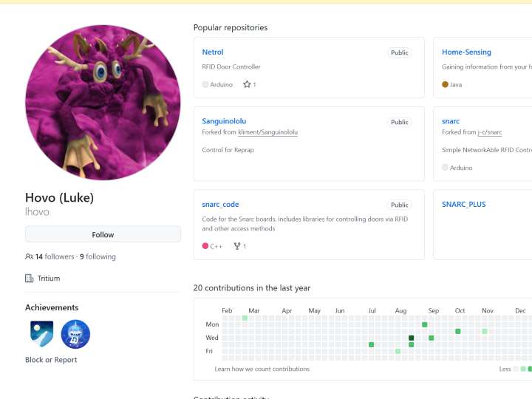This screenshot has width=532, height=399.
Task: Open the Sanguinololu repository link
Action: pos(224,121)
